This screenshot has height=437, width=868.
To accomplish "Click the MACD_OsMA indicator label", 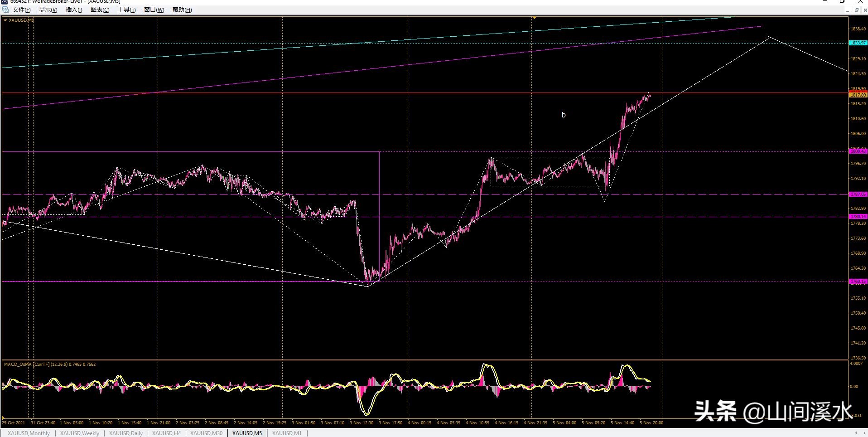I will pyautogui.click(x=50, y=364).
